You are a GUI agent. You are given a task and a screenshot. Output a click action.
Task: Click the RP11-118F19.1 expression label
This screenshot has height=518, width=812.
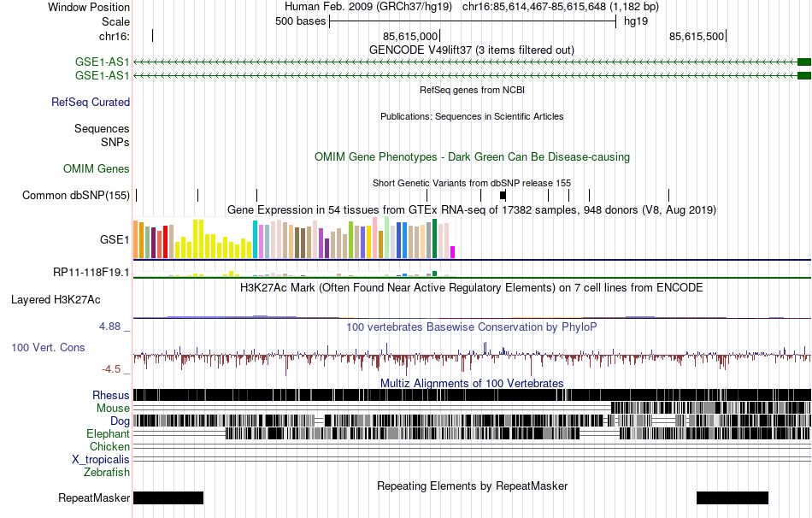(x=91, y=273)
